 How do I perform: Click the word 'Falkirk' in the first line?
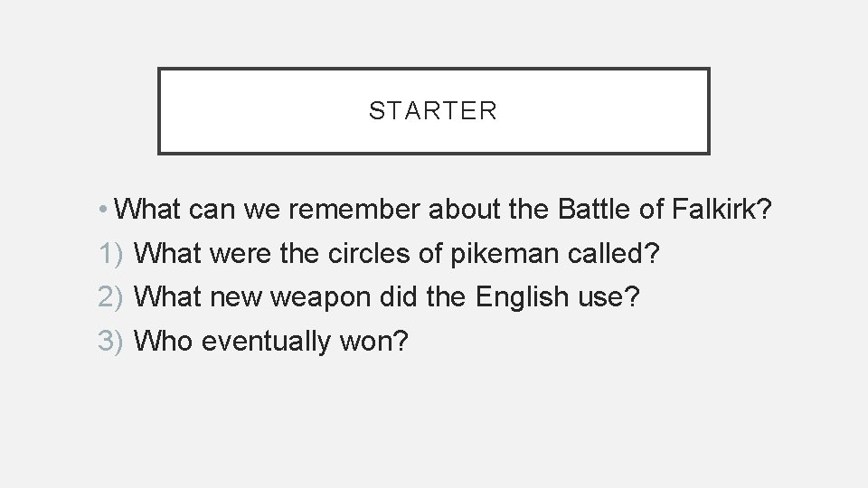click(x=714, y=210)
